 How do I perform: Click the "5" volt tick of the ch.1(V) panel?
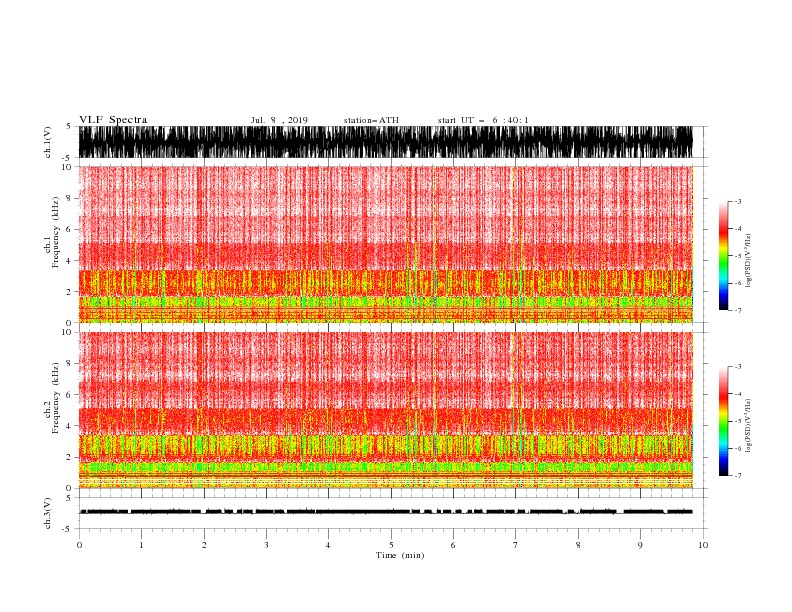coord(69,126)
